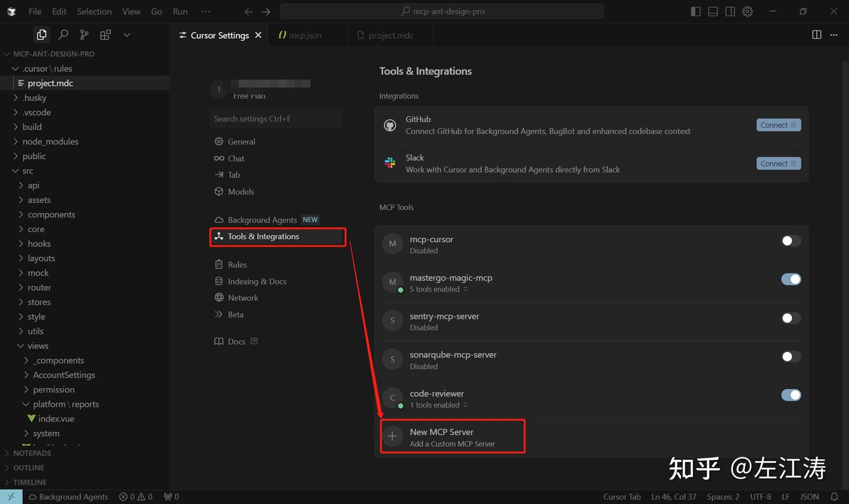Open the Run menu
This screenshot has width=849, height=504.
click(180, 11)
